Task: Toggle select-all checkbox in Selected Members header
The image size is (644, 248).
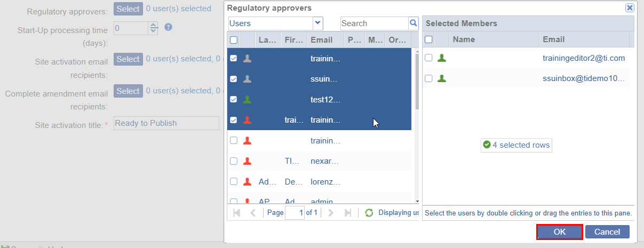Action: (x=428, y=39)
